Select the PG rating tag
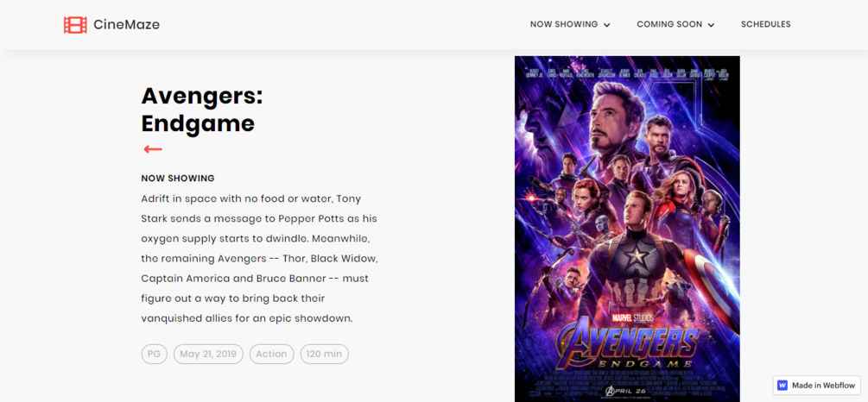Image resolution: width=868 pixels, height=402 pixels. click(x=155, y=354)
